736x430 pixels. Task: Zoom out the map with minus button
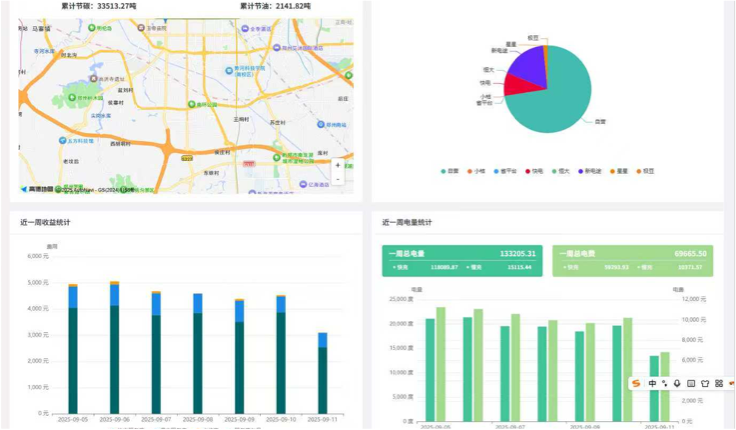337,179
